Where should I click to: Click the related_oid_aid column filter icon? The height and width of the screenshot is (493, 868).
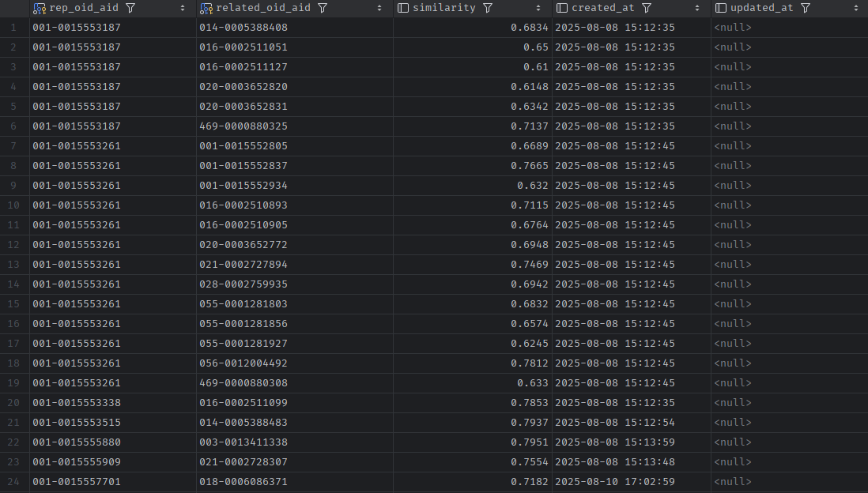[x=323, y=8]
